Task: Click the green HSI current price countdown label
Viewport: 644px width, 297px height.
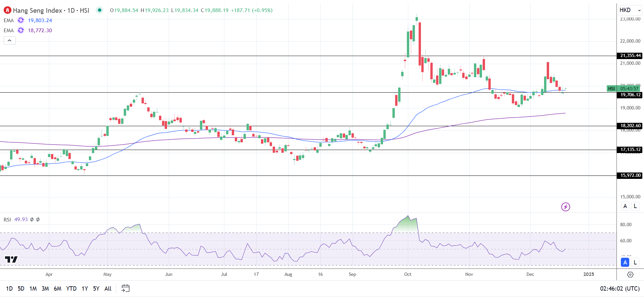Action: [x=624, y=89]
